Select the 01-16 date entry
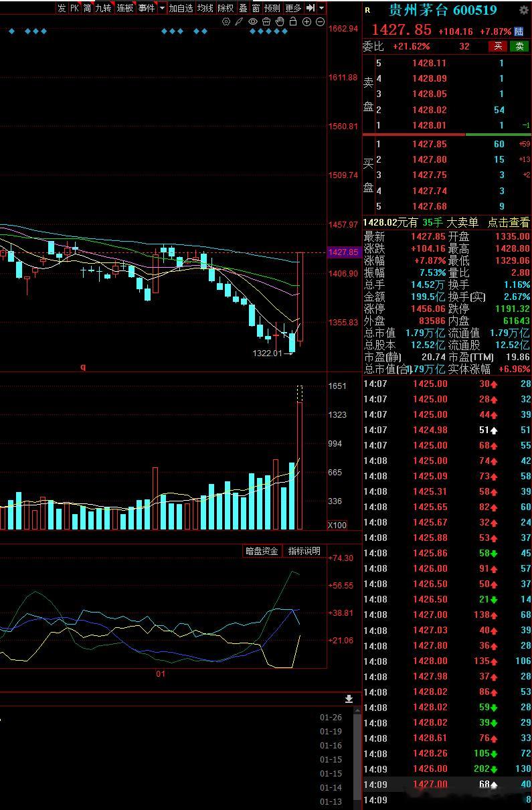The image size is (532, 810). click(x=331, y=746)
